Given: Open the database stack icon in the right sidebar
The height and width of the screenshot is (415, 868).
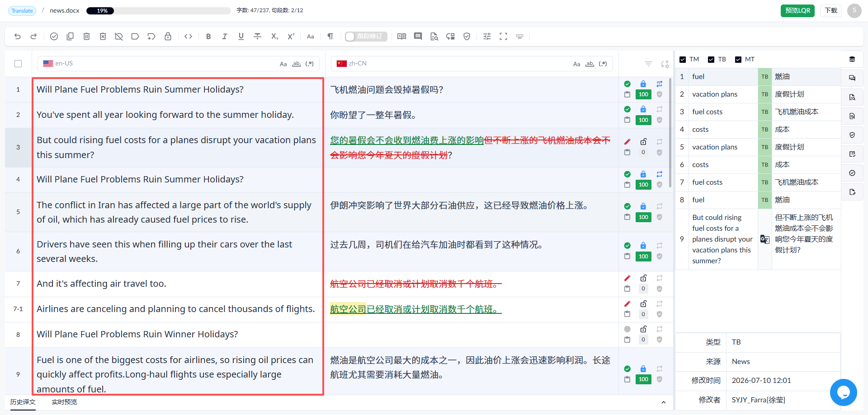Looking at the screenshot, I should click(852, 59).
